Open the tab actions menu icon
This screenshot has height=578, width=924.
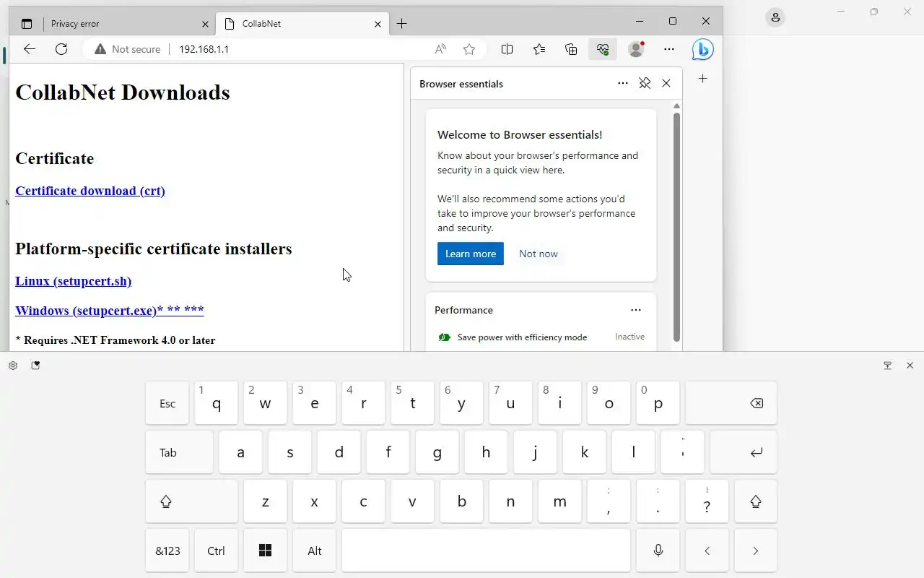pos(27,24)
